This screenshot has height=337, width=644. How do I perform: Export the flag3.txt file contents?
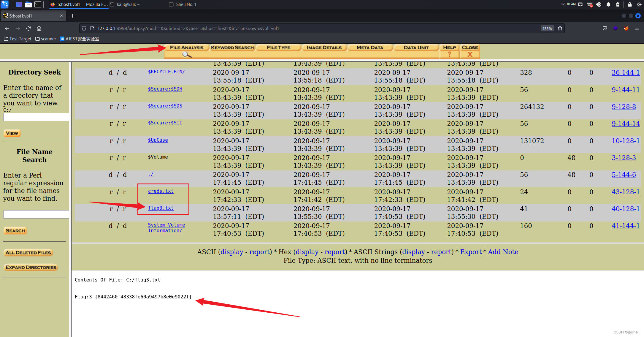point(471,252)
